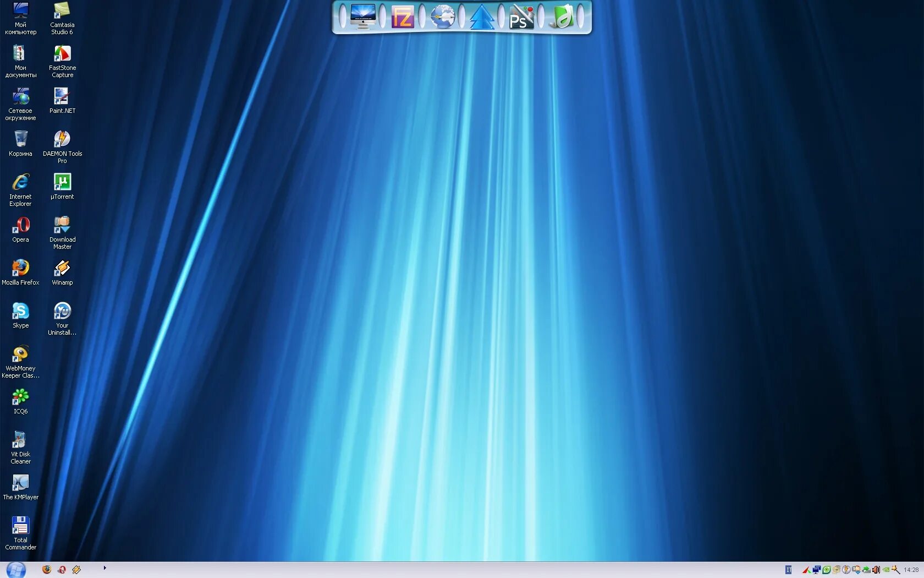Viewport: 924px width, 578px height.
Task: Launch FileZilla from the top dock
Action: 403,17
